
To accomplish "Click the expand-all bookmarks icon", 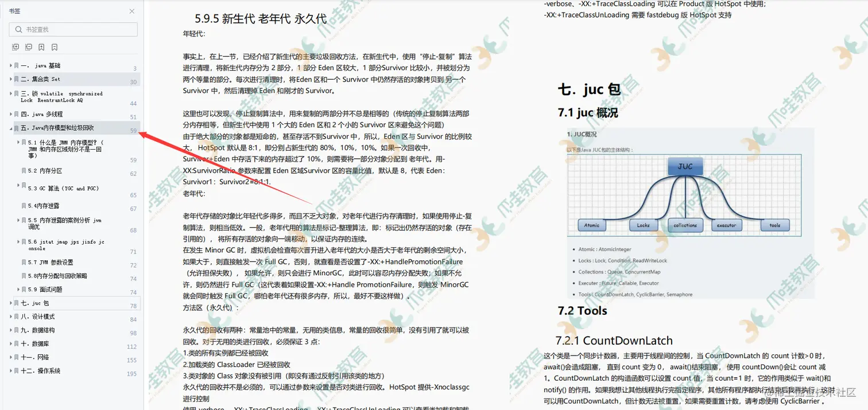I will pyautogui.click(x=15, y=47).
